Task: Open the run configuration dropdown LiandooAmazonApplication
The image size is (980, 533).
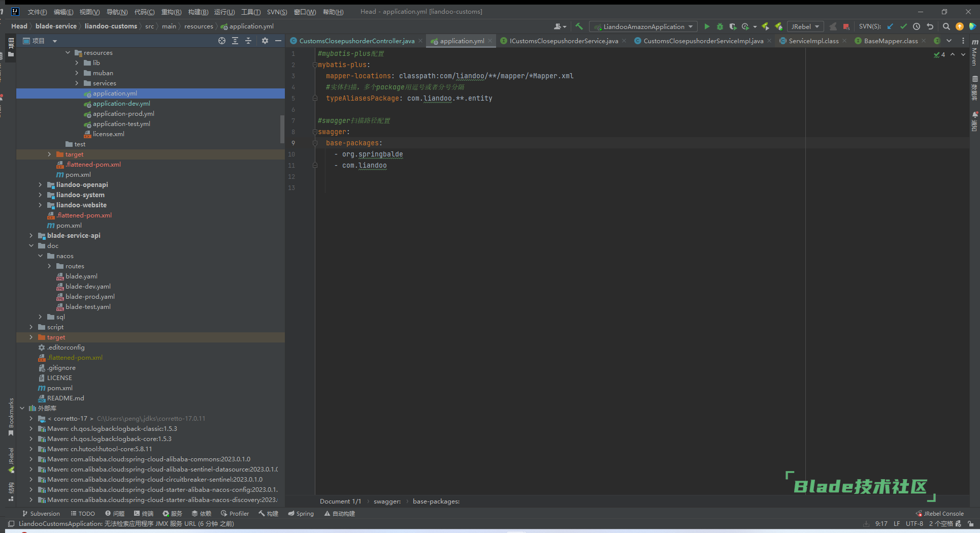Action: click(643, 26)
